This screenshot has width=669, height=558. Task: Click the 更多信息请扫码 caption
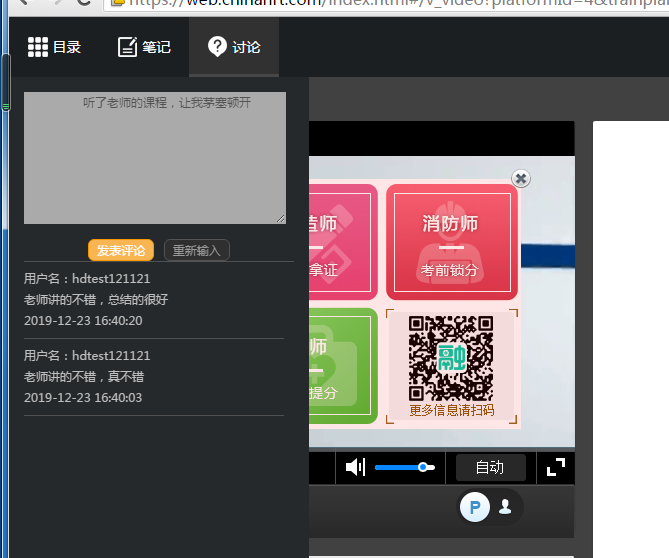point(451,410)
